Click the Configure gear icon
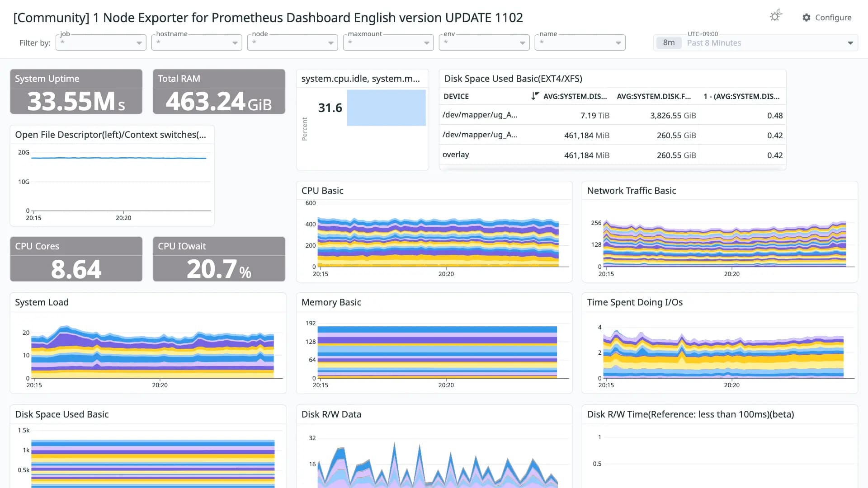The width and height of the screenshot is (868, 488). [x=807, y=17]
